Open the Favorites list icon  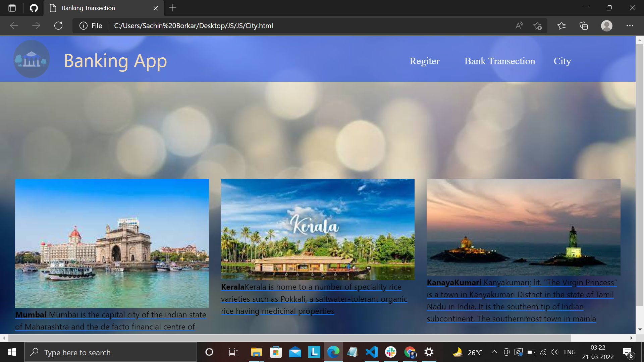click(x=561, y=26)
